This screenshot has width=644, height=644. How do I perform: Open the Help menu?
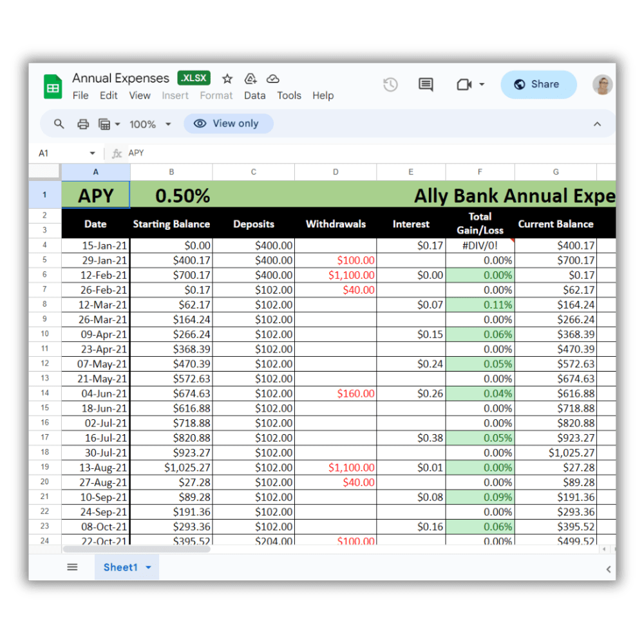pos(323,96)
